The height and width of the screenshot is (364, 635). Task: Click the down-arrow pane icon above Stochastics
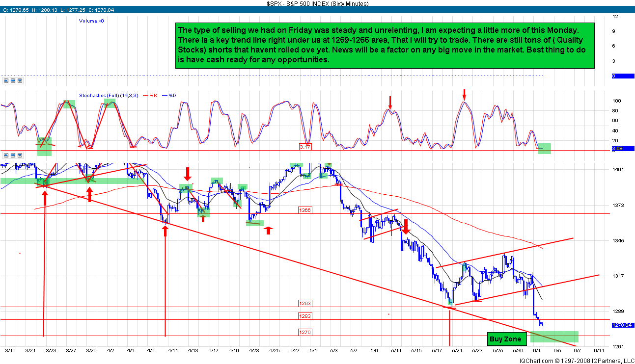coord(20,80)
